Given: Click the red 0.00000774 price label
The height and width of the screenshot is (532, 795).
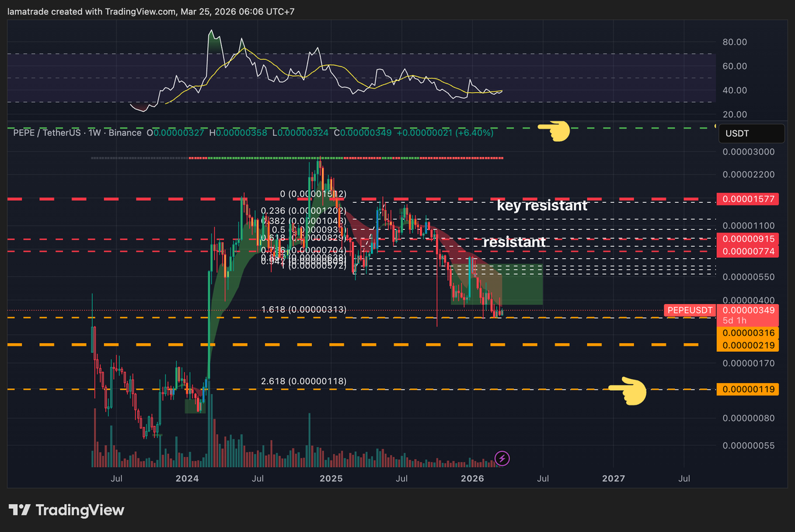Looking at the screenshot, I should 747,251.
